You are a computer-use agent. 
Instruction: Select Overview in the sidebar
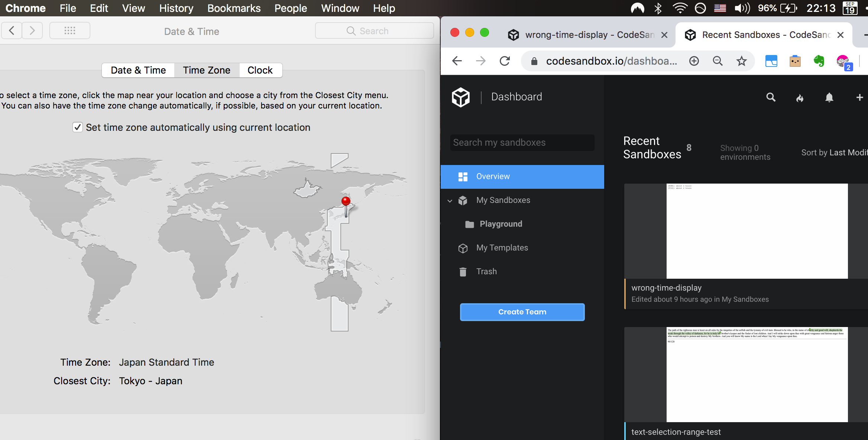[x=522, y=177]
